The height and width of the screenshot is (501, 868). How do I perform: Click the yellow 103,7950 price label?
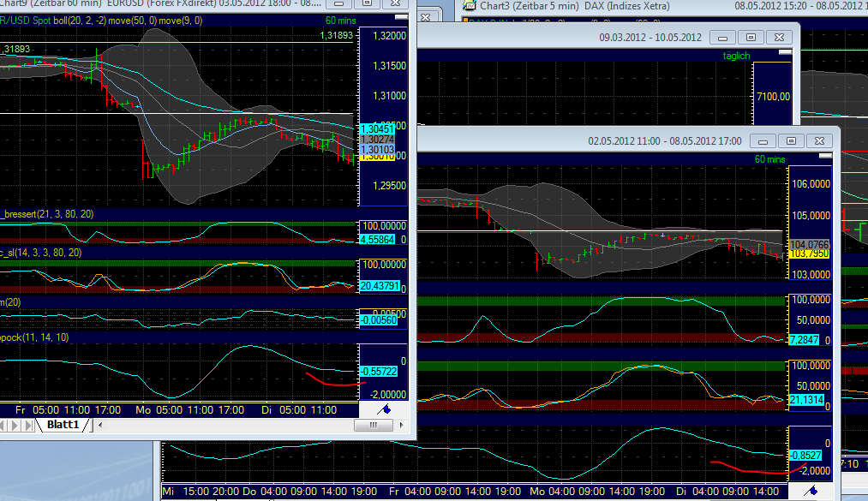[808, 254]
